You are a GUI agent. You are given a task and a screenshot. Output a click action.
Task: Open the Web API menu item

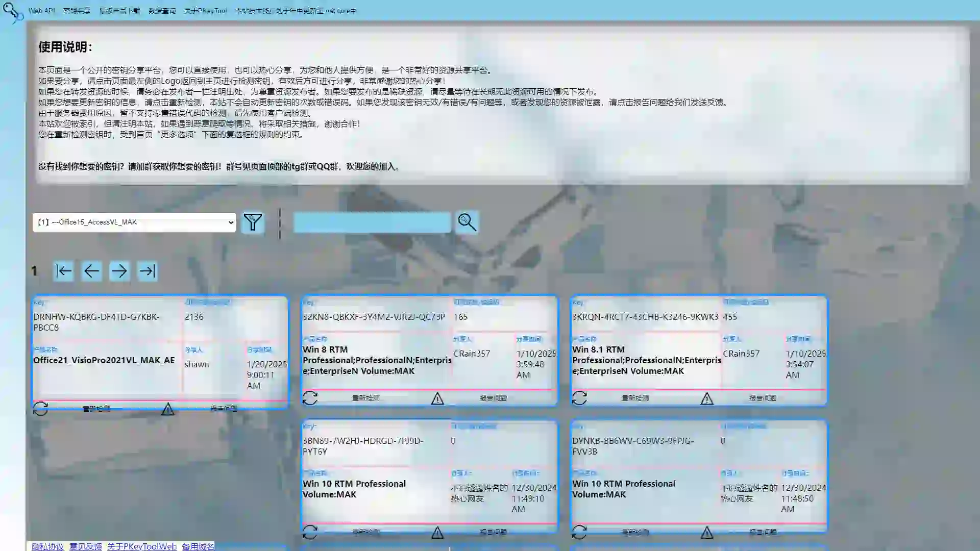(x=41, y=10)
